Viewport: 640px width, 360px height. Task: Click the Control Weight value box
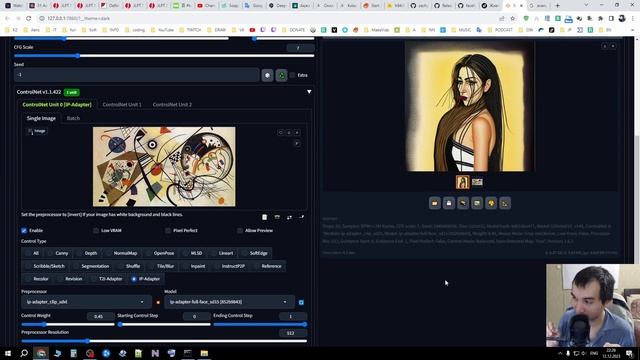click(x=100, y=316)
